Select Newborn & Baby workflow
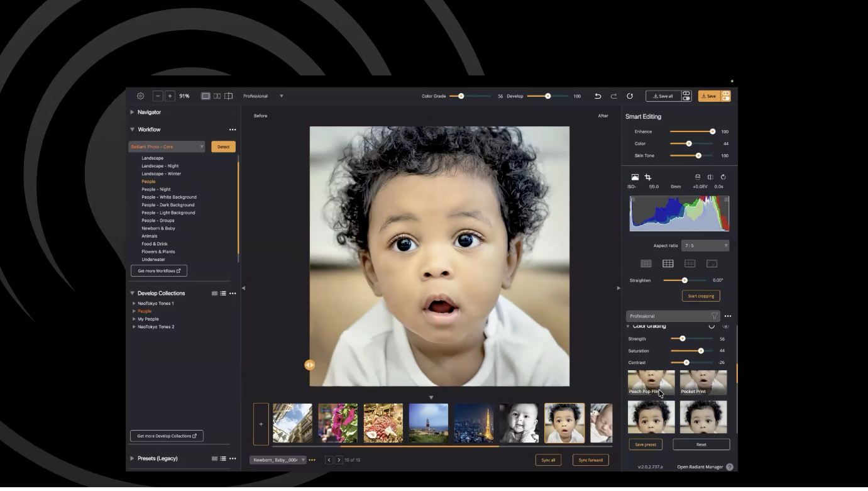 point(158,228)
